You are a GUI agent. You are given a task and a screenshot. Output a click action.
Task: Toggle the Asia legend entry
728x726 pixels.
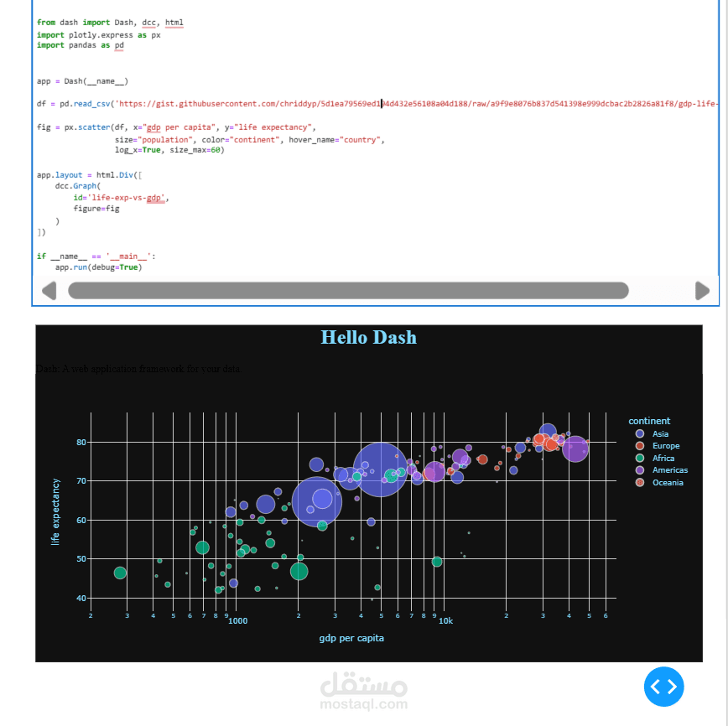click(x=653, y=433)
